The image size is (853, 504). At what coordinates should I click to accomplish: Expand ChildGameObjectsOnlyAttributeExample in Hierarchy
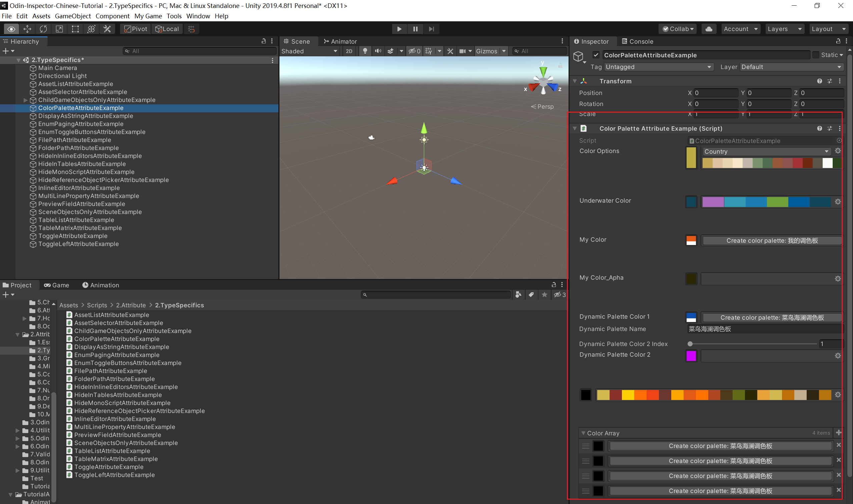point(25,100)
